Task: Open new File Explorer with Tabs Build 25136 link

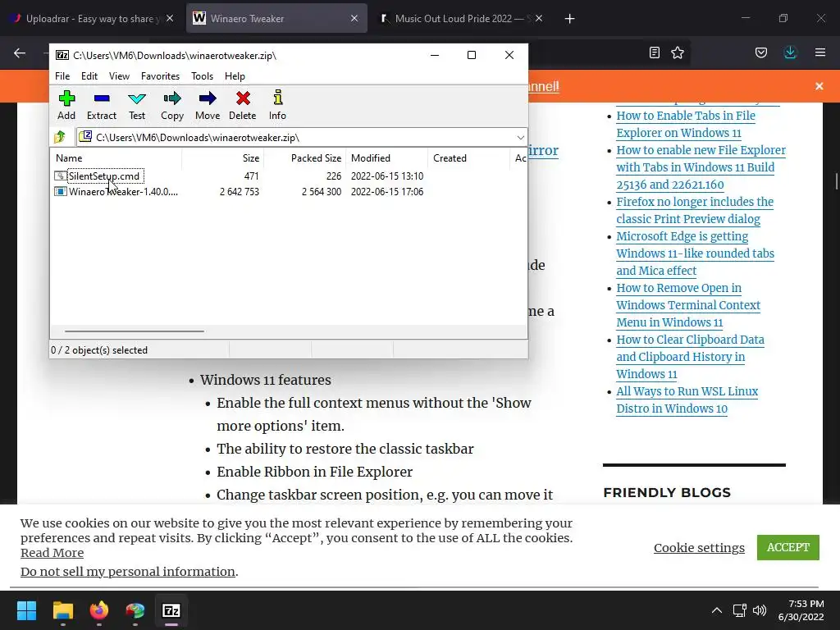Action: (701, 167)
